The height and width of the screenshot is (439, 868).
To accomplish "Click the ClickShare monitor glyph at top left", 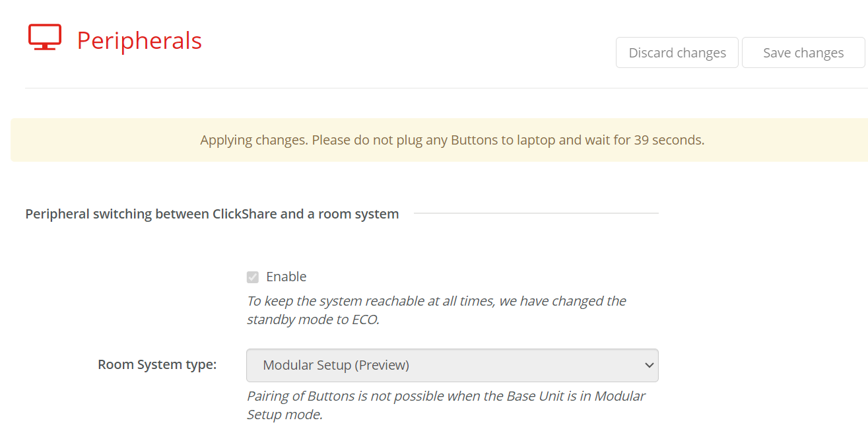I will click(x=44, y=37).
